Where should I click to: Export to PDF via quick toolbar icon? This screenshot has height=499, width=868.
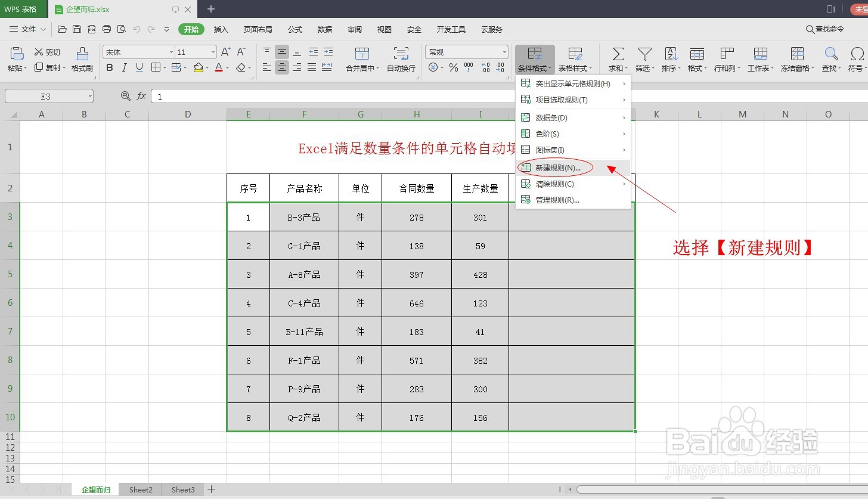coord(92,29)
